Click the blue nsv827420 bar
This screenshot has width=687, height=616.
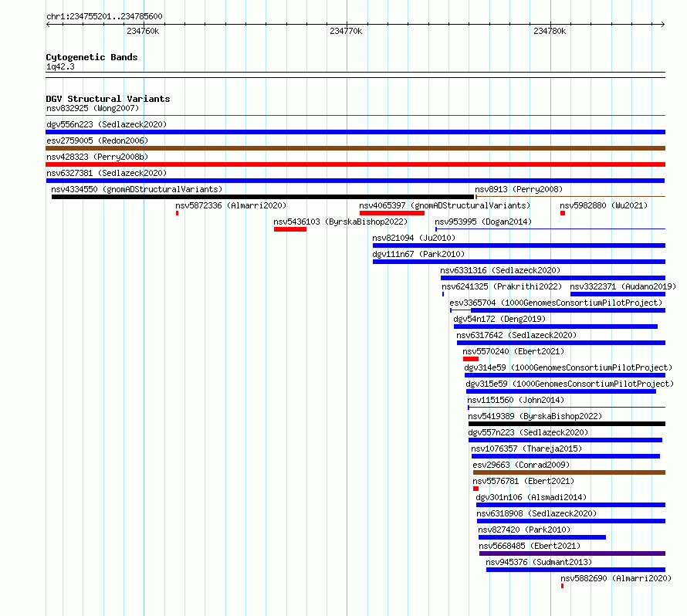pyautogui.click(x=543, y=537)
